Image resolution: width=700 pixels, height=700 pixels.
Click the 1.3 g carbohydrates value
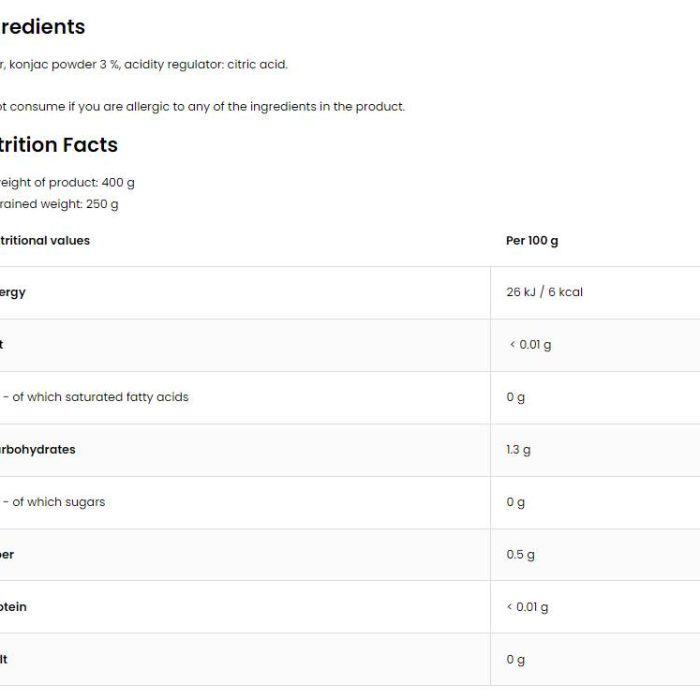click(518, 450)
